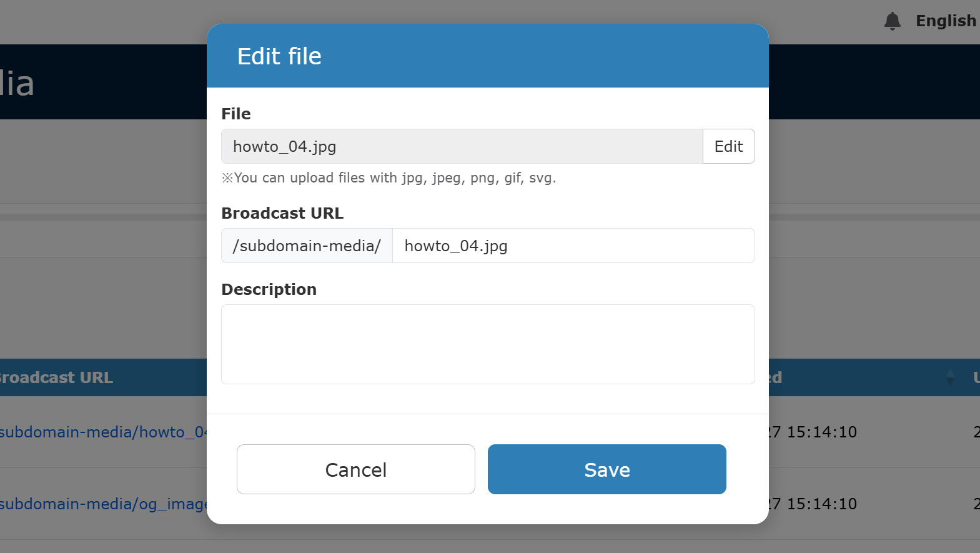Click the Description field label
The height and width of the screenshot is (553, 980).
pyautogui.click(x=269, y=289)
